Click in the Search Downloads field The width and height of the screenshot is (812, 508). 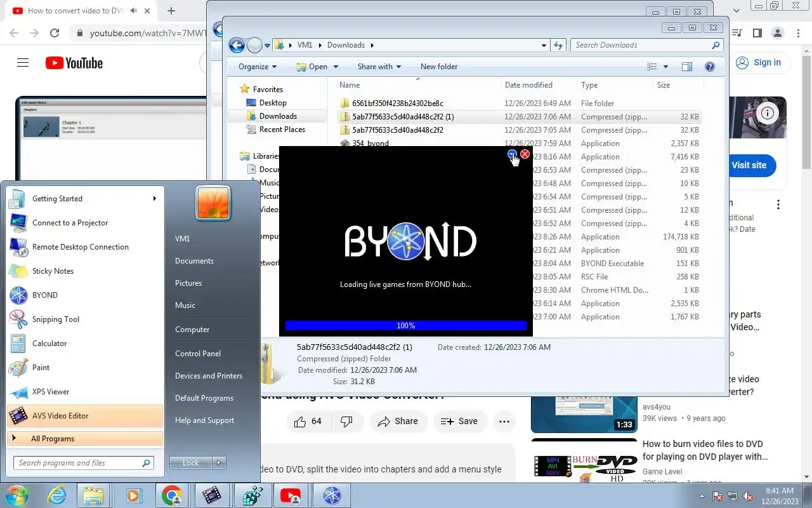click(646, 45)
